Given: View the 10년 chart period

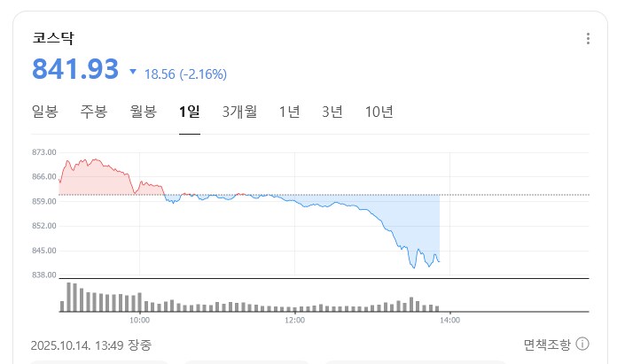Looking at the screenshot, I should tap(379, 112).
